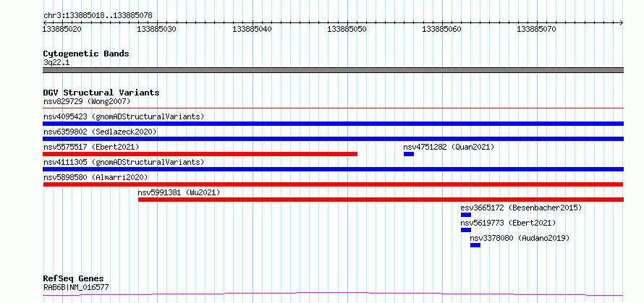
Task: Click the blue bar for nsv6359802
Action: click(333, 139)
